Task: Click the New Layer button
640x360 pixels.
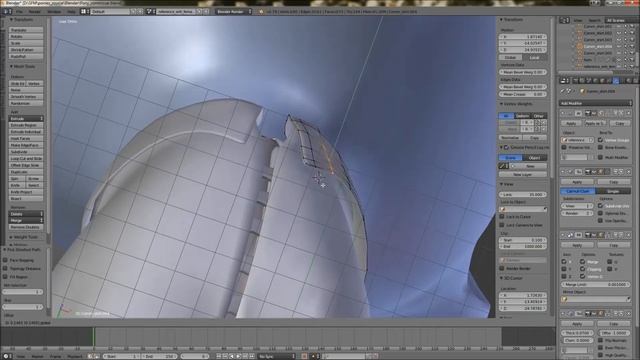Action: [523, 174]
